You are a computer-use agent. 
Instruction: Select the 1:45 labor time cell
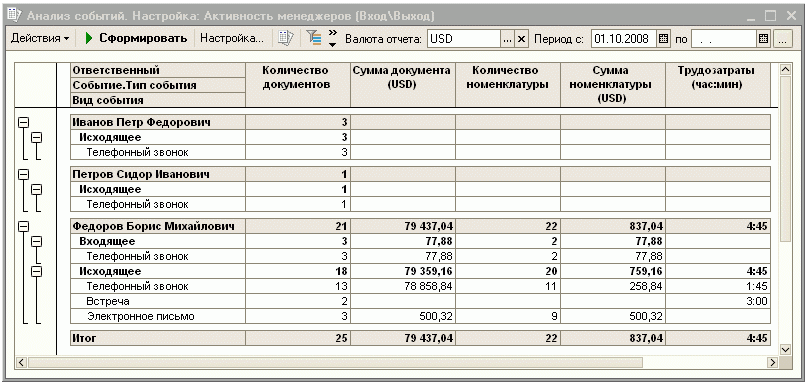[718, 286]
